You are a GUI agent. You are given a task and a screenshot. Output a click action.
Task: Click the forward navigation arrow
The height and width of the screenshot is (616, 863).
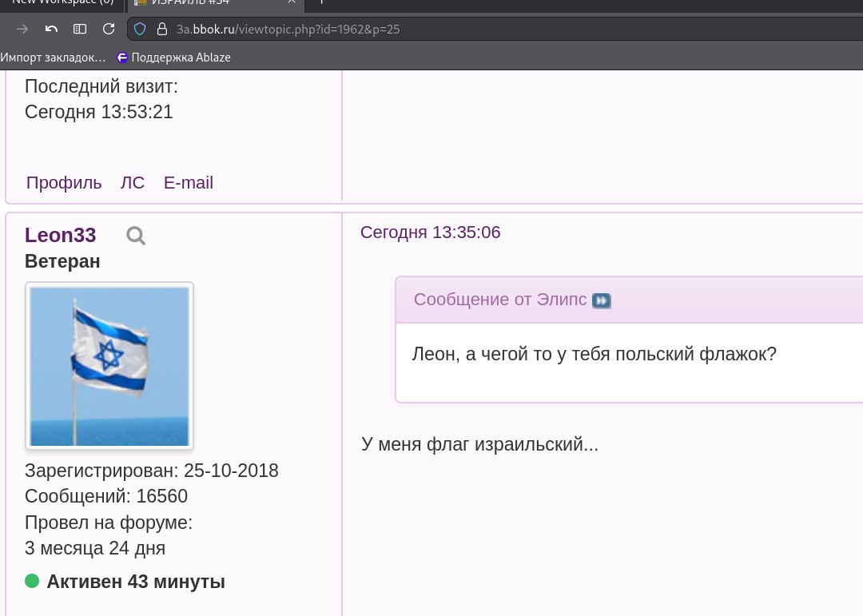pos(22,29)
